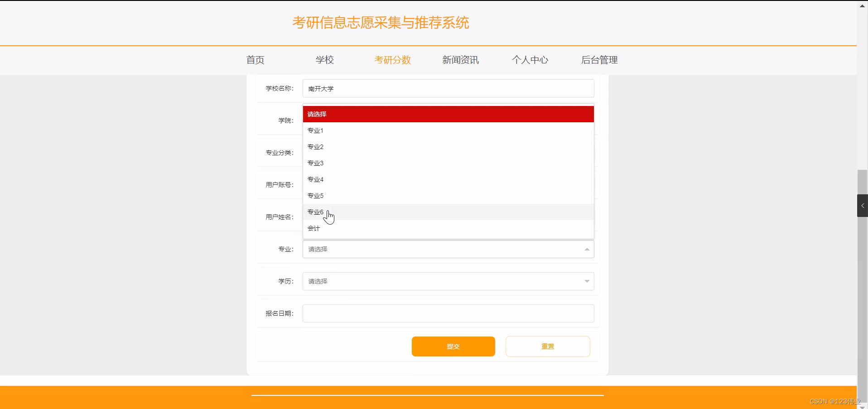
Task: Select 专业1 from the dropdown list
Action: (x=315, y=130)
